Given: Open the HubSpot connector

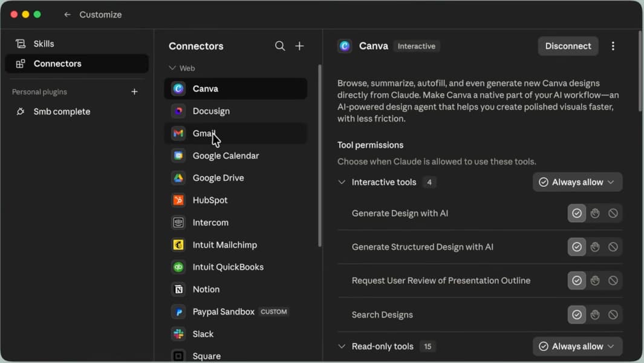Looking at the screenshot, I should [236, 200].
